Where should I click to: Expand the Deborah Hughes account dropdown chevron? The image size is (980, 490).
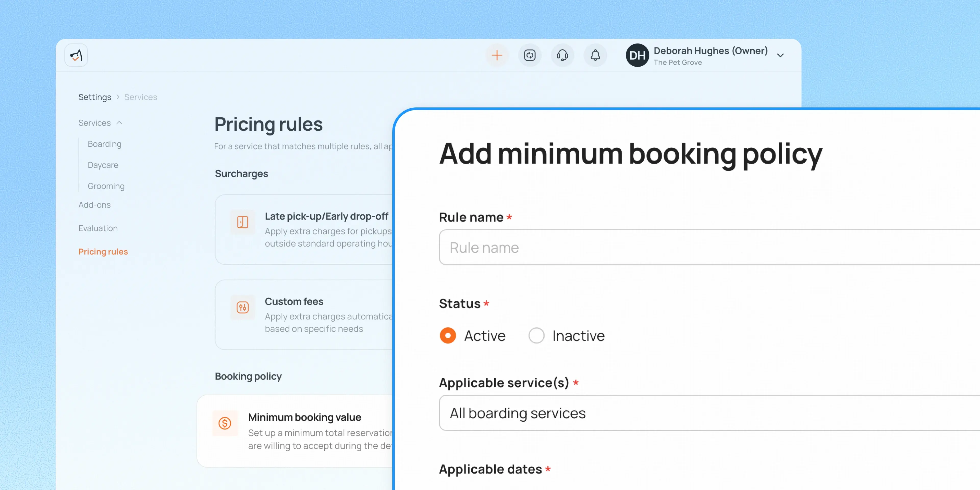click(x=780, y=56)
